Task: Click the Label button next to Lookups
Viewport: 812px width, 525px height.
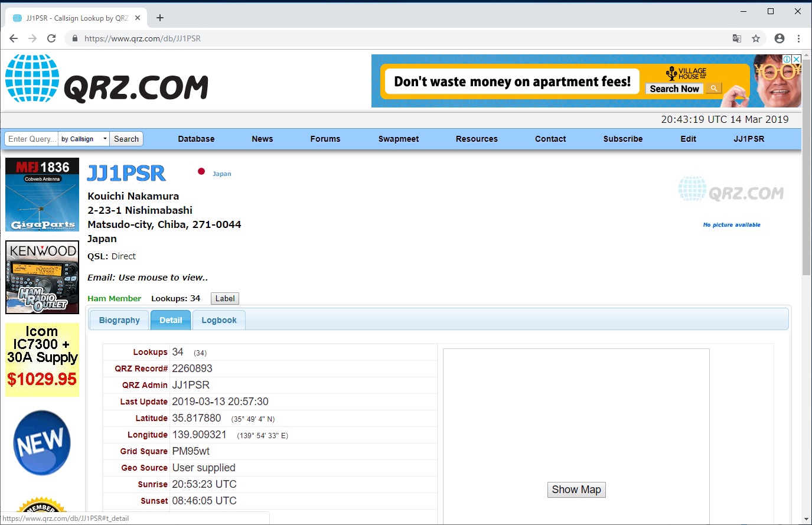Action: pyautogui.click(x=224, y=298)
